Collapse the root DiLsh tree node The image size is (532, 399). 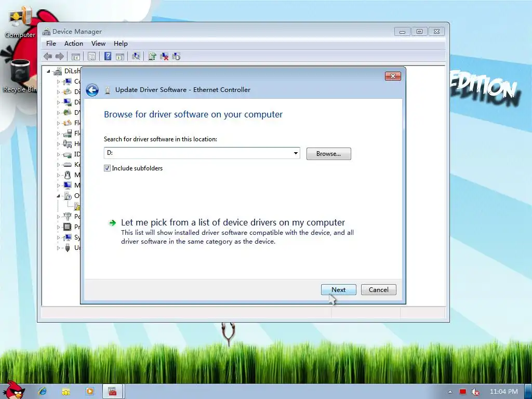click(48, 71)
